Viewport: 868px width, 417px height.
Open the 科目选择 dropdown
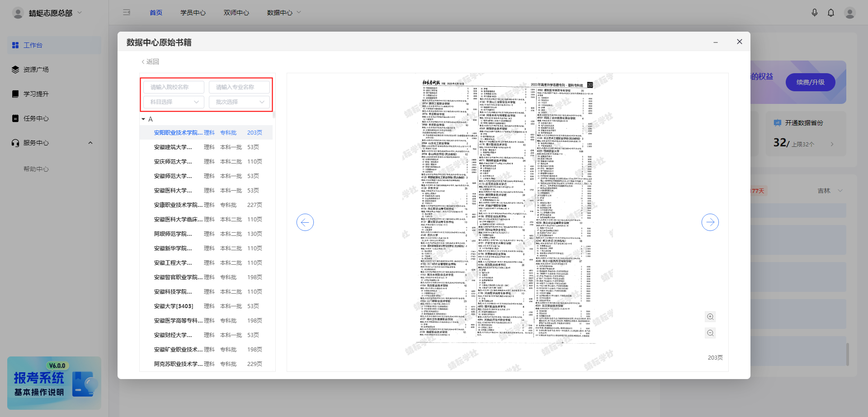pyautogui.click(x=174, y=102)
